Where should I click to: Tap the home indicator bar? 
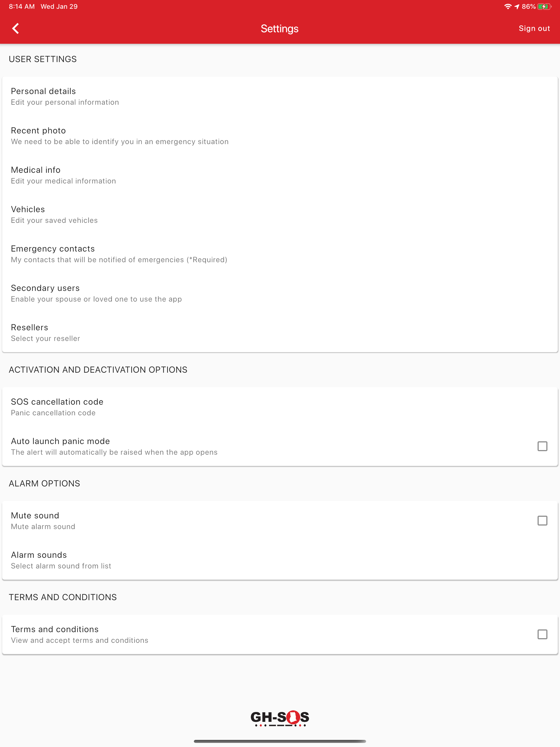(x=280, y=741)
